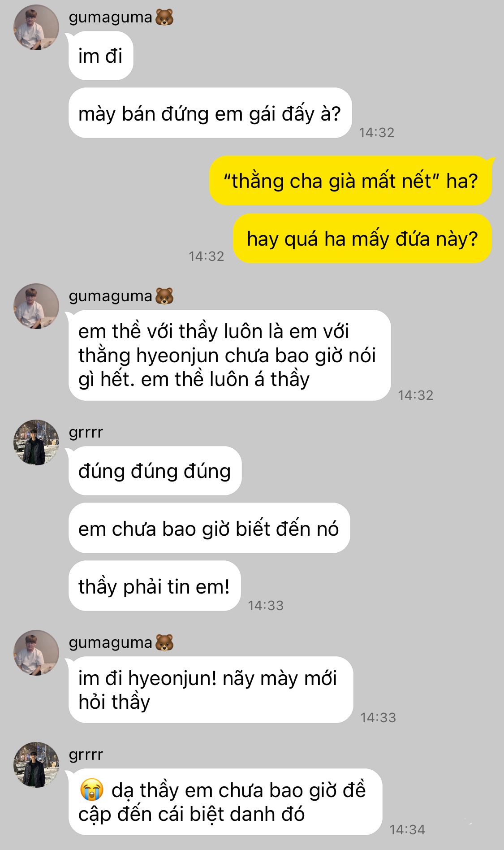Select 'mày bán đứng em gái đấy à?' bubble

point(210,113)
